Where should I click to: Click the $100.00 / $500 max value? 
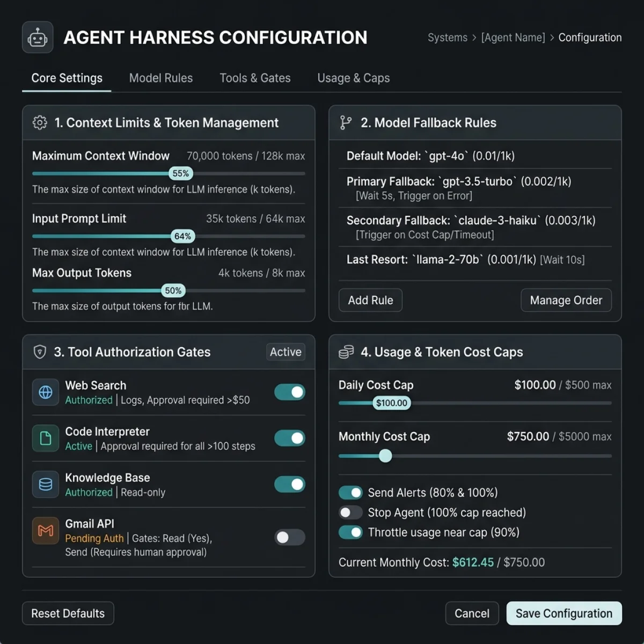tap(563, 385)
